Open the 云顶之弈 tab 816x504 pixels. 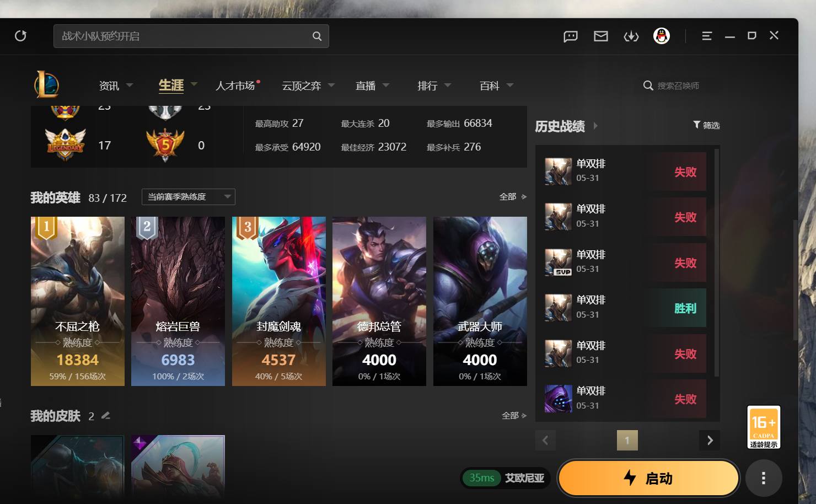click(x=302, y=85)
